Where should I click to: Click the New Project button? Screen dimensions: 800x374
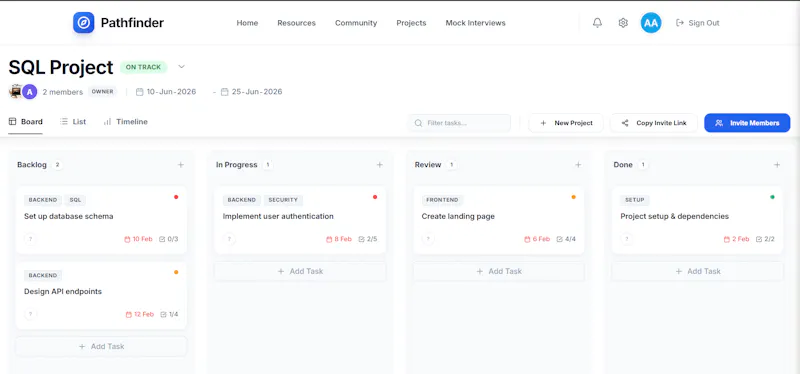pyautogui.click(x=566, y=123)
